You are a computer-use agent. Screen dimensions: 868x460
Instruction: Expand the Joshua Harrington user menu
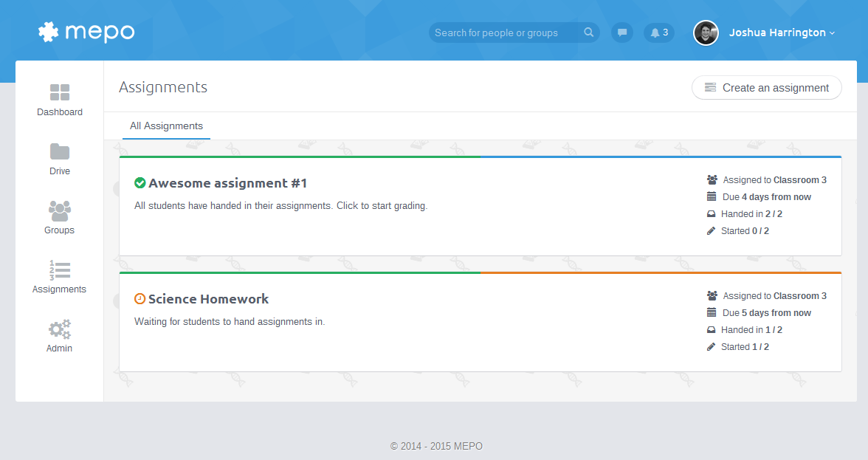782,32
